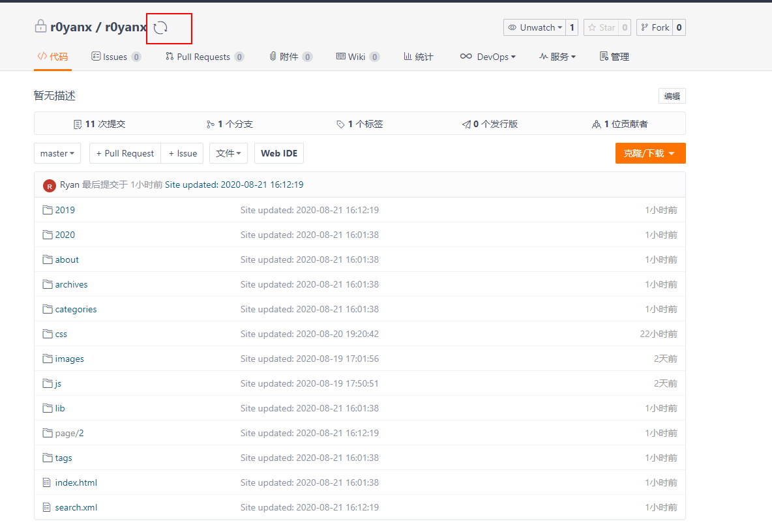Open the Wiki tab

pyautogui.click(x=357, y=57)
